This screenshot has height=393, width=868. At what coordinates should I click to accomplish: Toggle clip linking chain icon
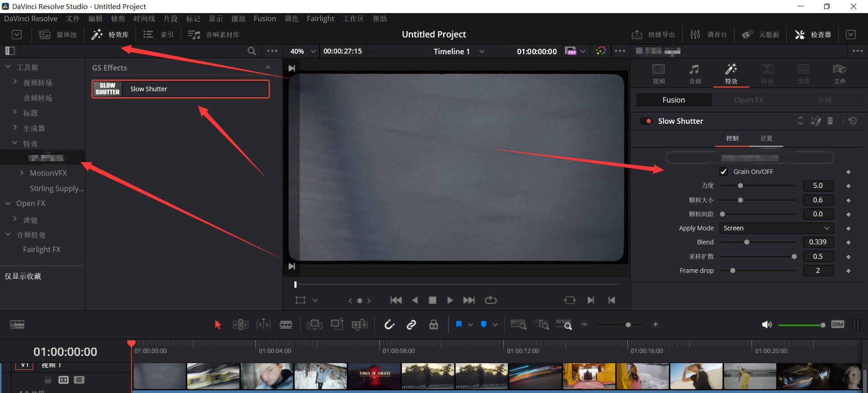tap(411, 324)
